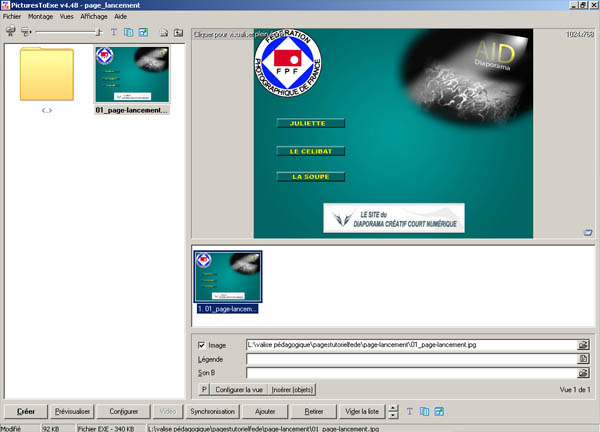Image resolution: width=600 pixels, height=432 pixels.
Task: Open the Configurer project options
Action: 124,411
